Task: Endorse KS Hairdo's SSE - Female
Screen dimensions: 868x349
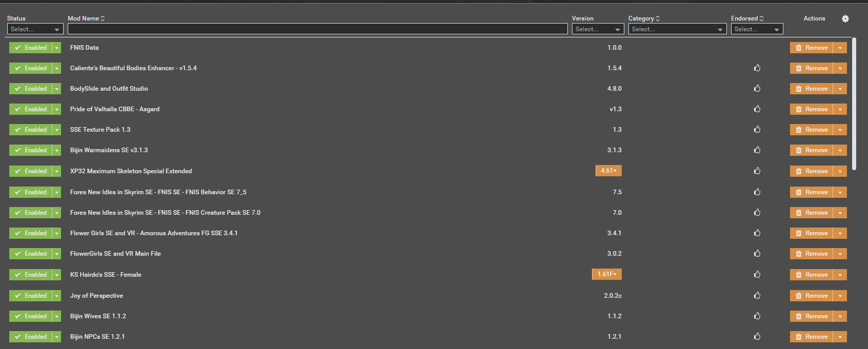Action: click(x=757, y=274)
